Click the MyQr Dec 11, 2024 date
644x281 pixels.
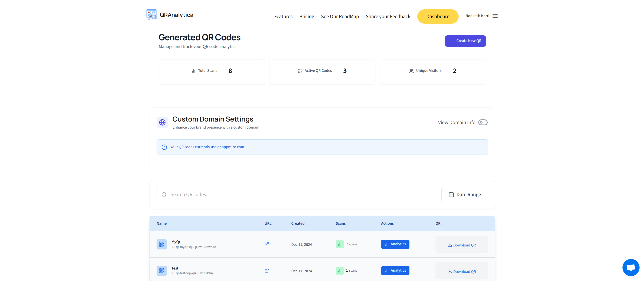tap(301, 245)
